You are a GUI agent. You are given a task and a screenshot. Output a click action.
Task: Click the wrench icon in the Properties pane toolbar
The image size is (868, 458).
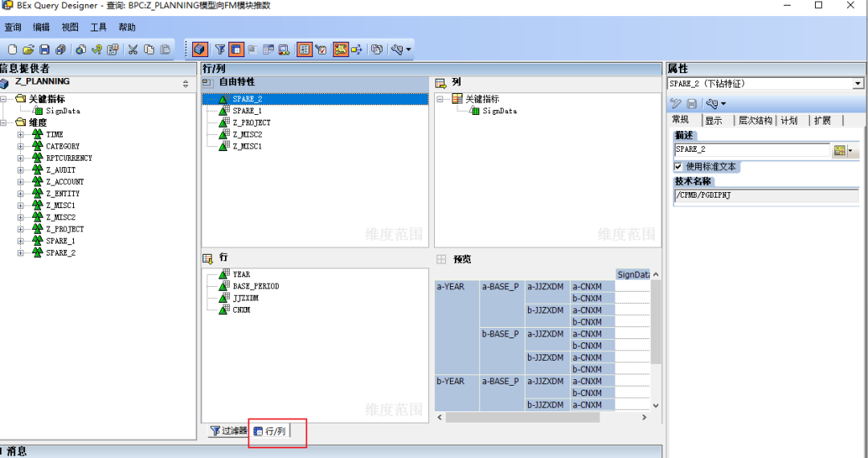point(712,104)
